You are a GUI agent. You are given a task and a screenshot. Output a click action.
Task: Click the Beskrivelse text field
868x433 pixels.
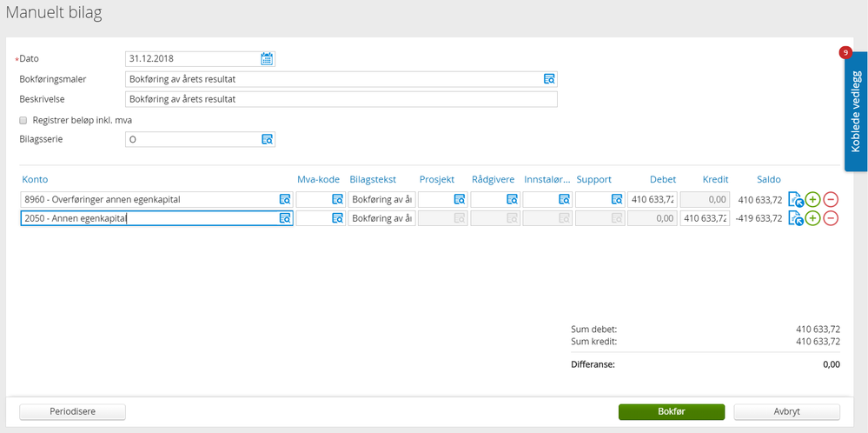click(x=341, y=100)
